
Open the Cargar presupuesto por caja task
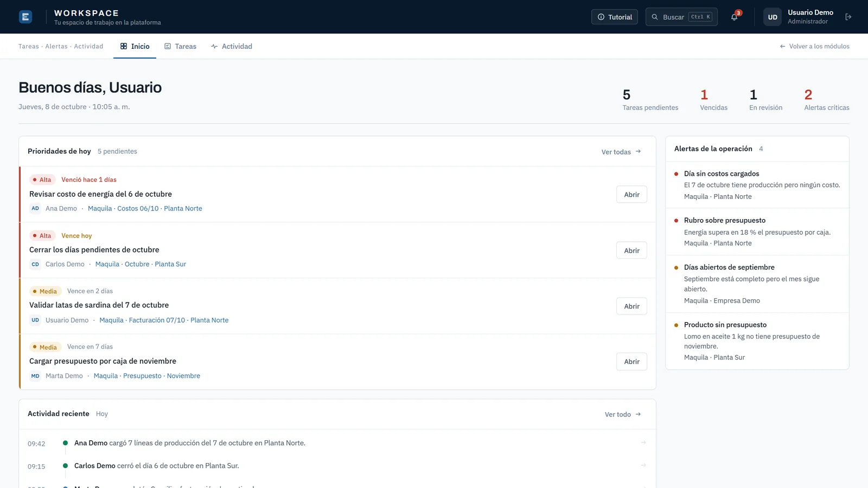[631, 362]
